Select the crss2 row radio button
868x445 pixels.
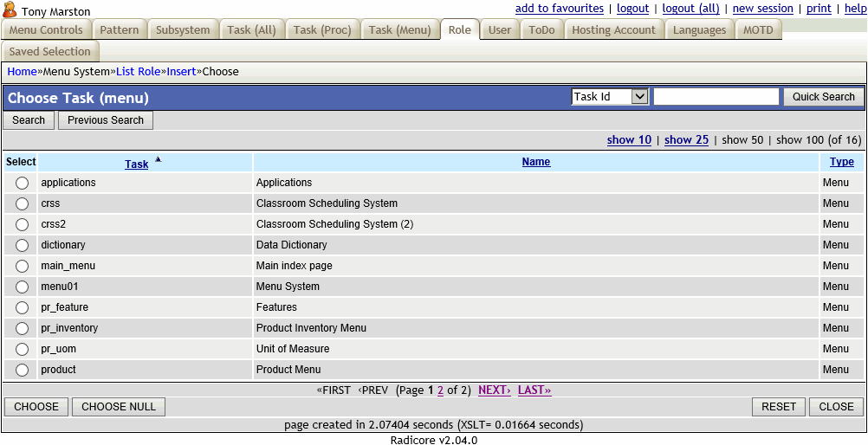click(22, 224)
